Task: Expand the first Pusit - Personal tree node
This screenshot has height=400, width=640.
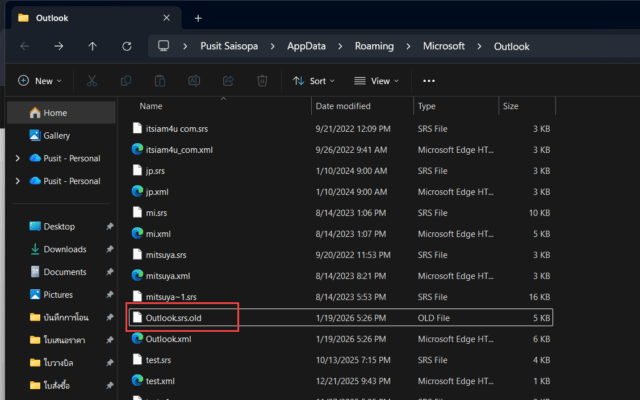Action: coord(18,158)
